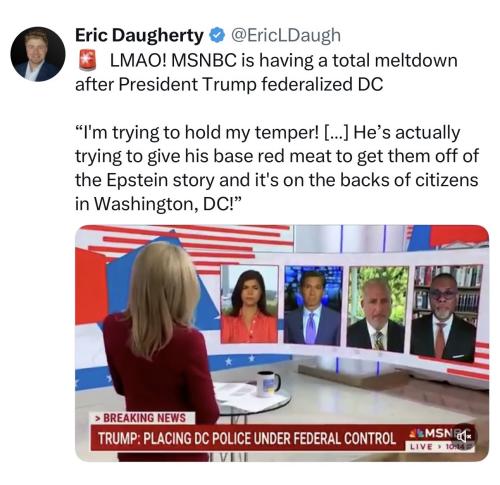Unmute the video using the speaker icon
500x485 pixels.
click(x=464, y=436)
